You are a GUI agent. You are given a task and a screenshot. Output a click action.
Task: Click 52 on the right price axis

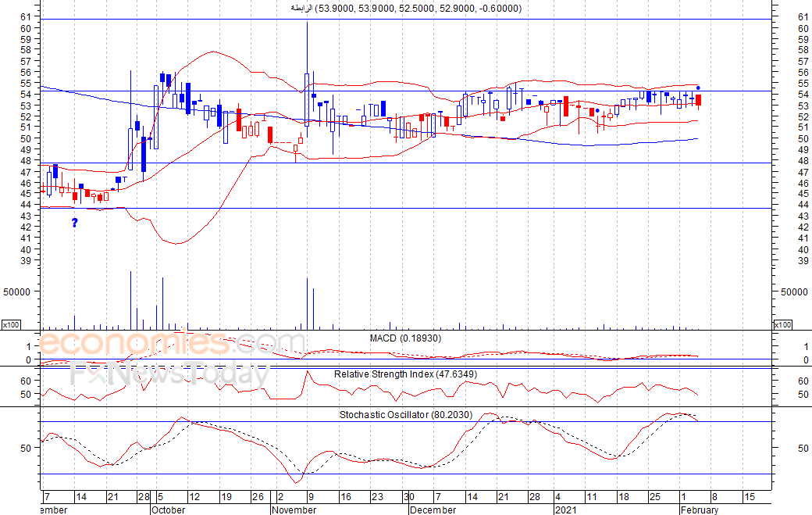(803, 116)
